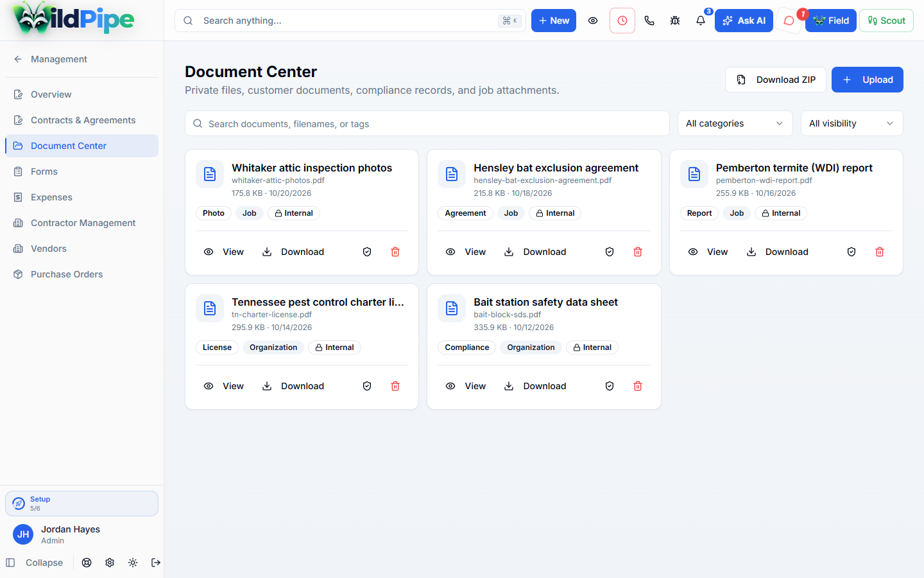Image resolution: width=924 pixels, height=578 pixels.
Task: Open Contractor Management page
Action: 81,223
